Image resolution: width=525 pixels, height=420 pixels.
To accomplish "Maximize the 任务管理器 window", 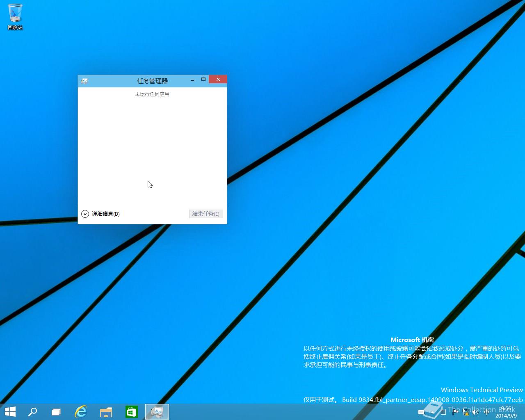I will [203, 80].
